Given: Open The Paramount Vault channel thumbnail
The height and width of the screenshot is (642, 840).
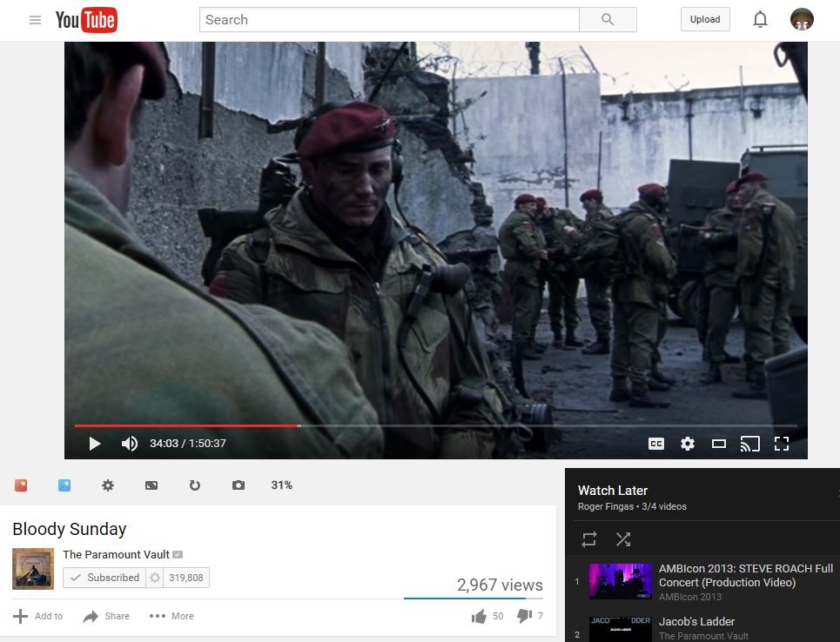Looking at the screenshot, I should (33, 569).
